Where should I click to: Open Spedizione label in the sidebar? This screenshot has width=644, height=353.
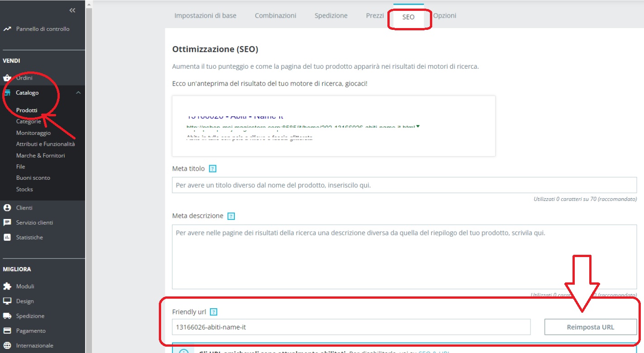coord(30,316)
